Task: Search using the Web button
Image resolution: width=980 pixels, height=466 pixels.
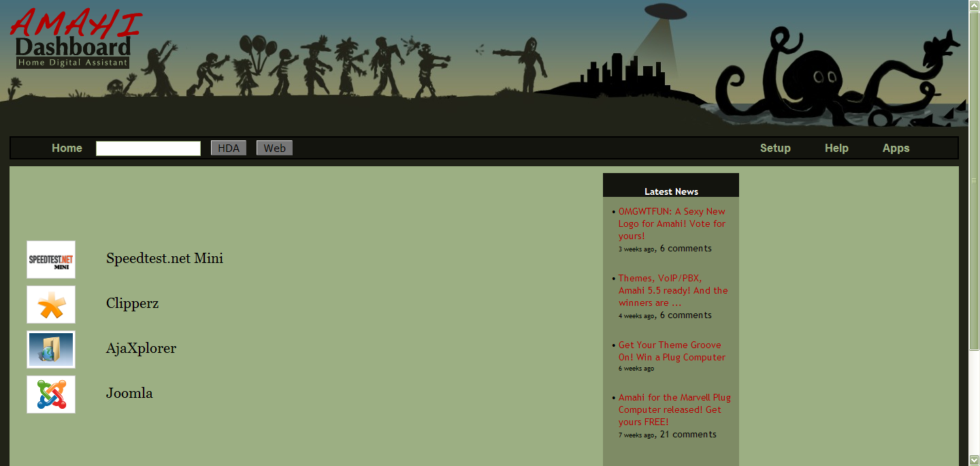Action: point(274,148)
